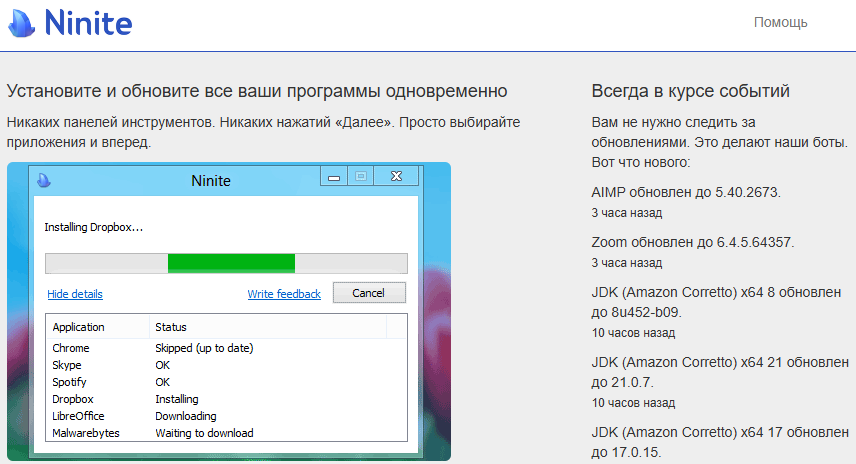Image resolution: width=856 pixels, height=464 pixels.
Task: Click the 'Установите и обновите' main heading
Action: coord(257,91)
